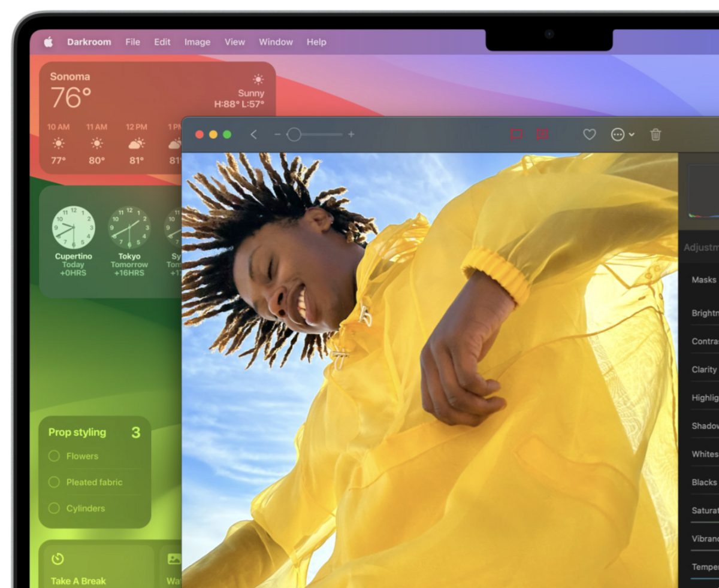This screenshot has width=719, height=588.
Task: Click the Tokyo analog clock face
Action: (129, 228)
